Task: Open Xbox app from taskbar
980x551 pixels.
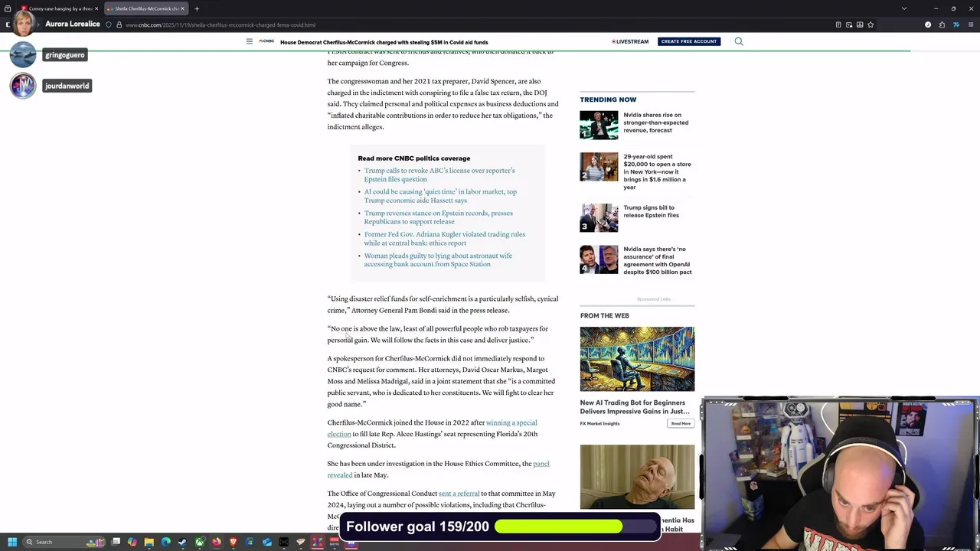Action: [x=200, y=542]
